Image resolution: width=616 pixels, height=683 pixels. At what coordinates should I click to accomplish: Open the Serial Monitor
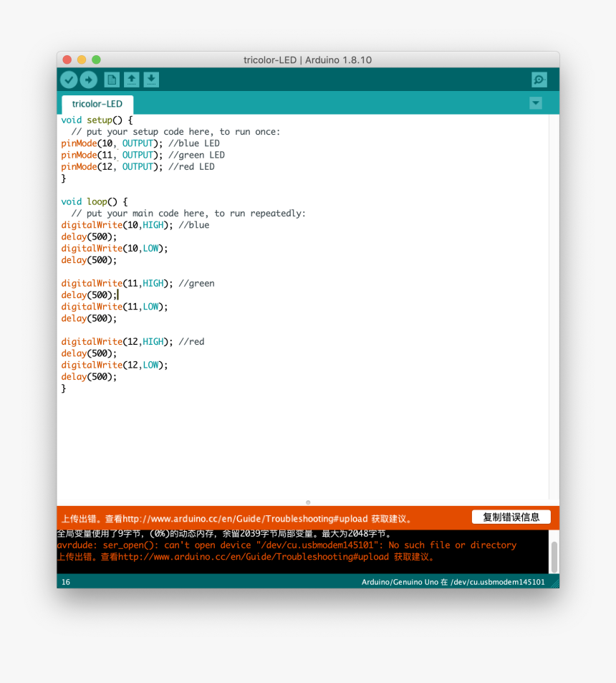point(539,80)
